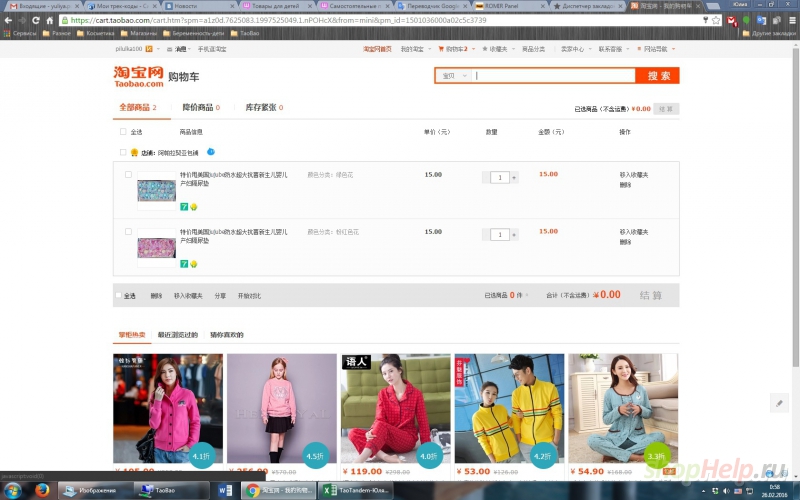The width and height of the screenshot is (800, 500).
Task: Open the browser home page icon
Action: pyautogui.click(x=49, y=20)
